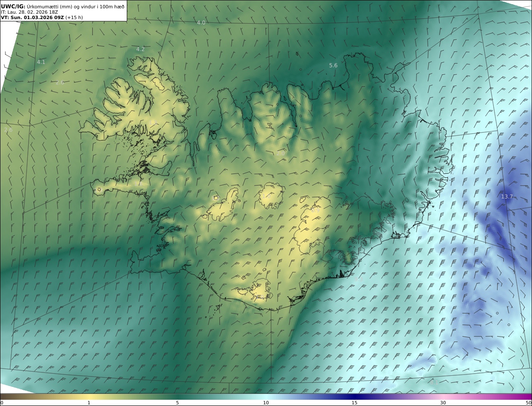Click the 4.2 value label above the Westfjords
The height and width of the screenshot is (406, 532).
(140, 49)
